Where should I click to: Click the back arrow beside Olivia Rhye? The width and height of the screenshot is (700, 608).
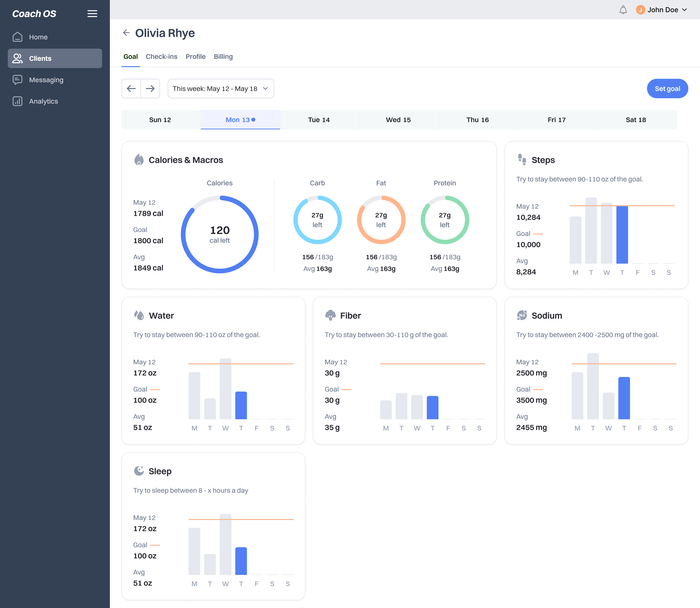click(126, 33)
